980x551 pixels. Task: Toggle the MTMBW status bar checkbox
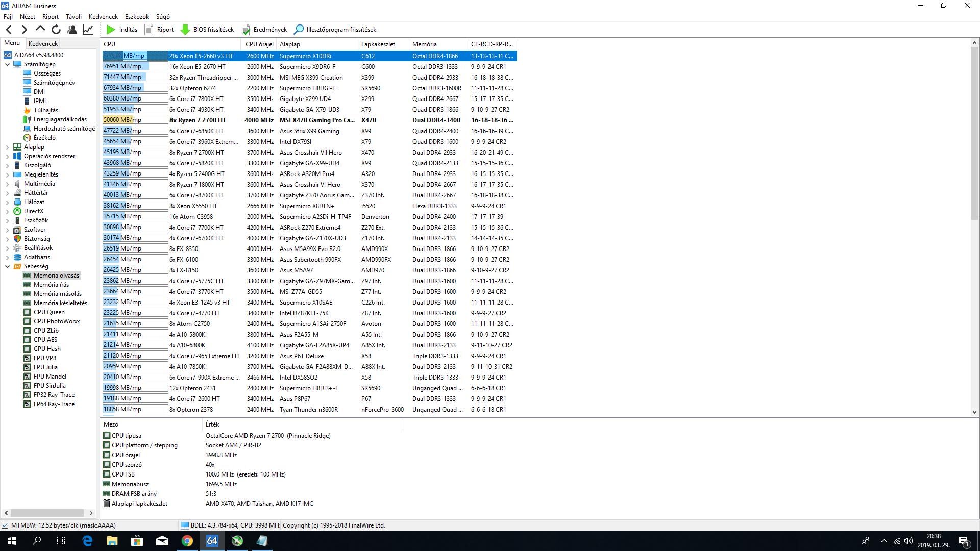tap(5, 525)
